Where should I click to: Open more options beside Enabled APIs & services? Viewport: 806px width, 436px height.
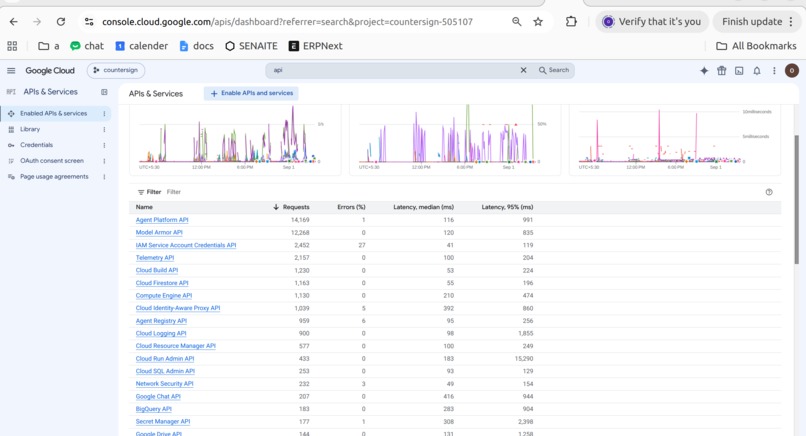pos(104,114)
